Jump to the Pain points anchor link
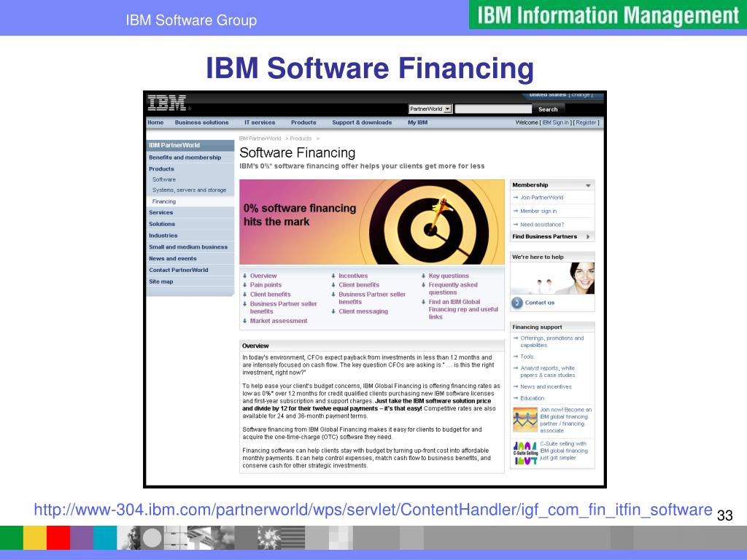The image size is (747, 560). tap(266, 285)
